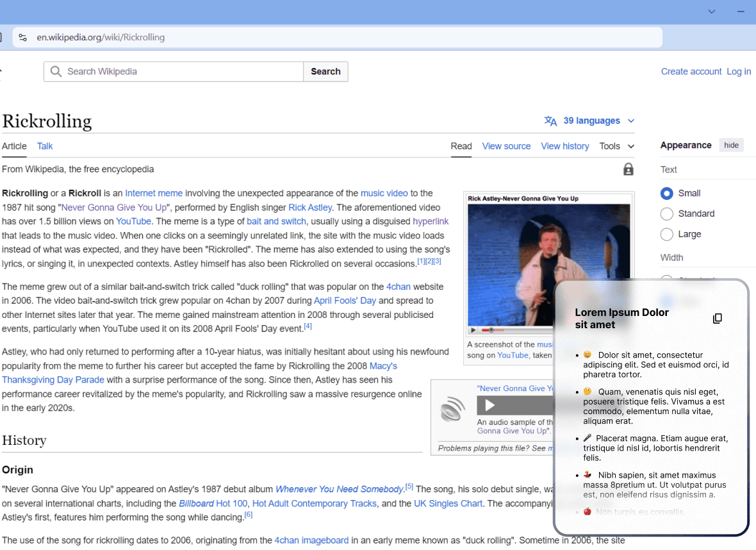Open the YouTube link in image caption
Viewport: 756px width, 550px height.
click(513, 355)
